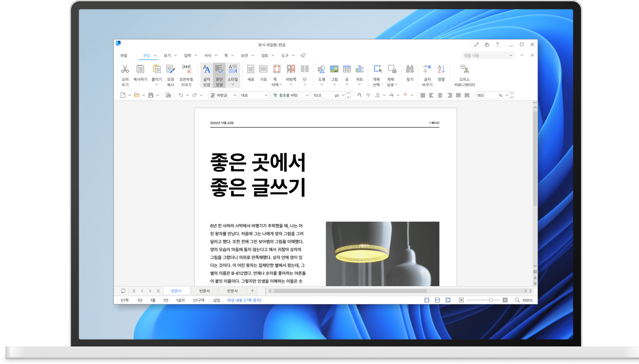
Task: Click the 모양복사 format copy icon
Action: 170,69
